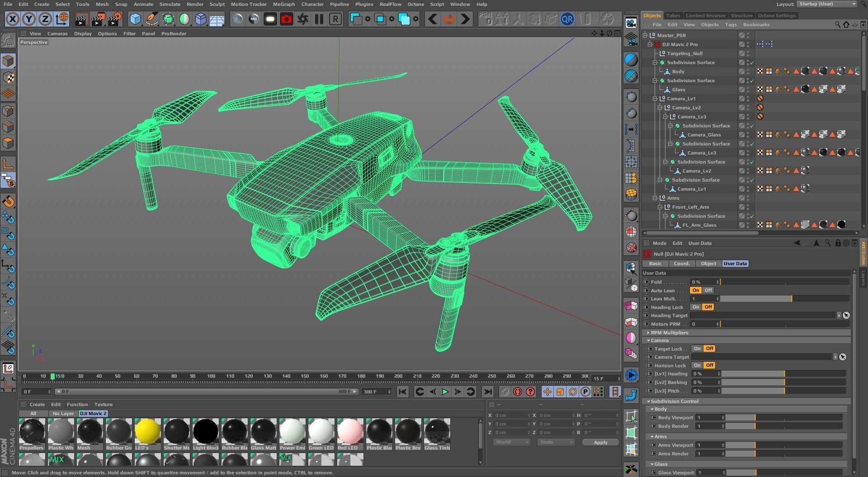
Task: Collapse the DJI Mavic 2 Pro null
Action: (650, 44)
